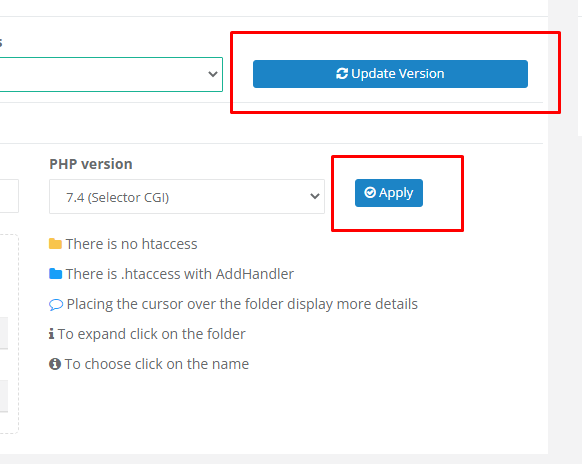
Task: Click the refresh icon on Update Version
Action: 341,73
